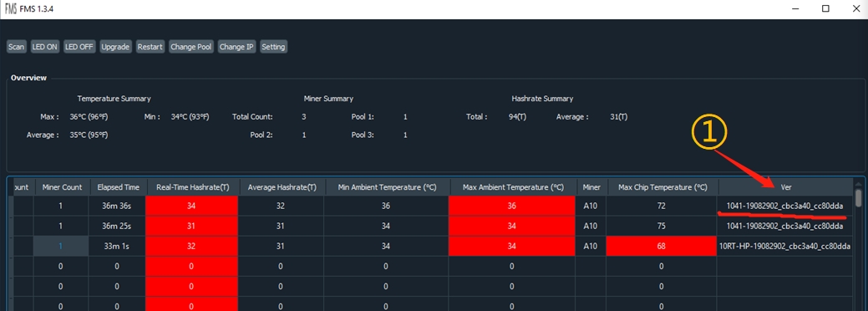Click the red real-time hashrate cell 34

click(192, 206)
